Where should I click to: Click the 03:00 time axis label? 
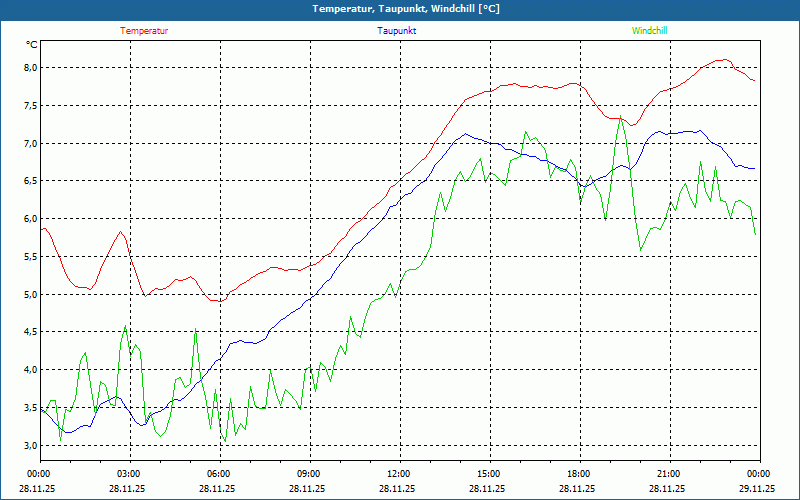coord(130,474)
